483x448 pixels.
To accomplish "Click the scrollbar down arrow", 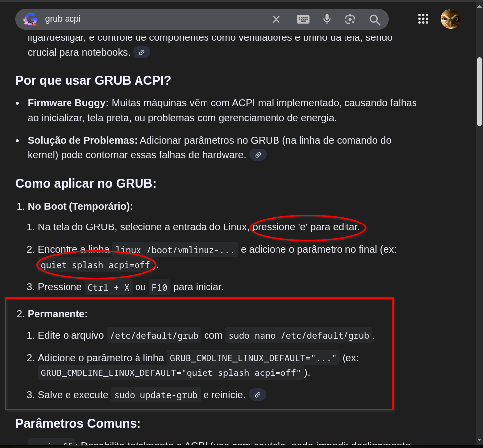I will 479,440.
